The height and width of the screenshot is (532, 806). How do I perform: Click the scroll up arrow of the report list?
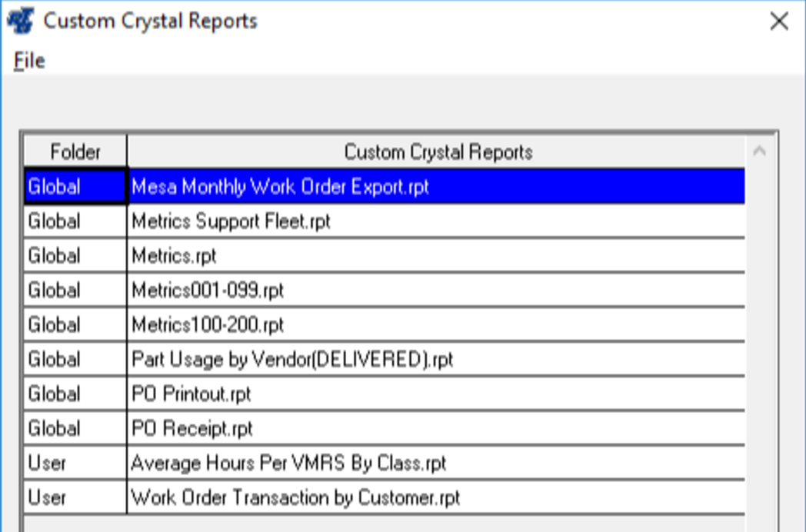pos(760,152)
